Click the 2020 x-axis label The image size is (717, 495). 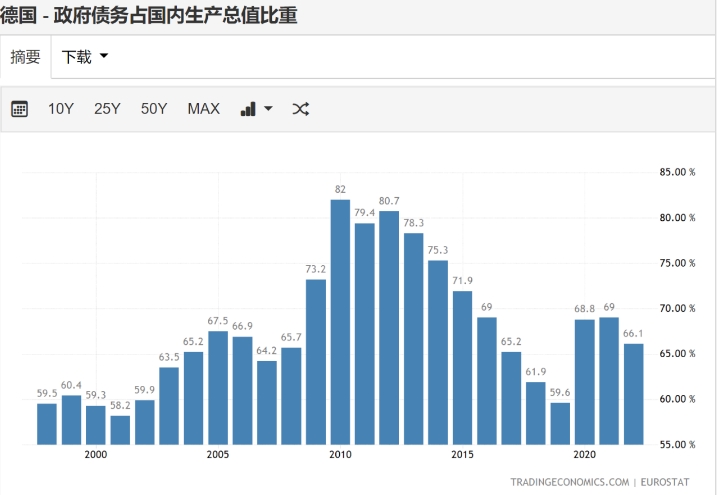point(585,454)
